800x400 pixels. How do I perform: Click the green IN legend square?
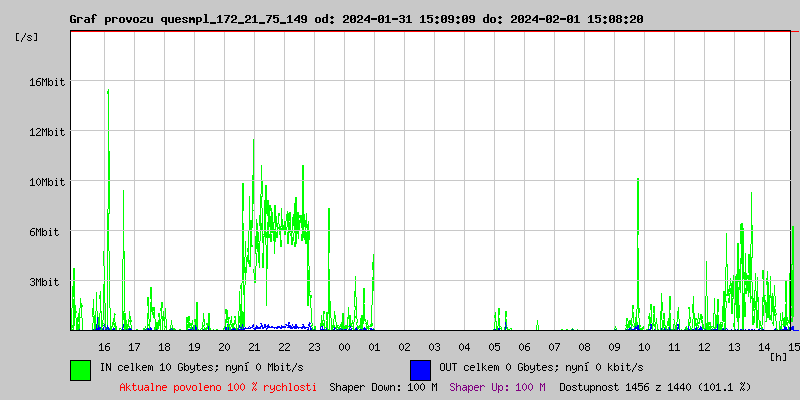coord(80,369)
